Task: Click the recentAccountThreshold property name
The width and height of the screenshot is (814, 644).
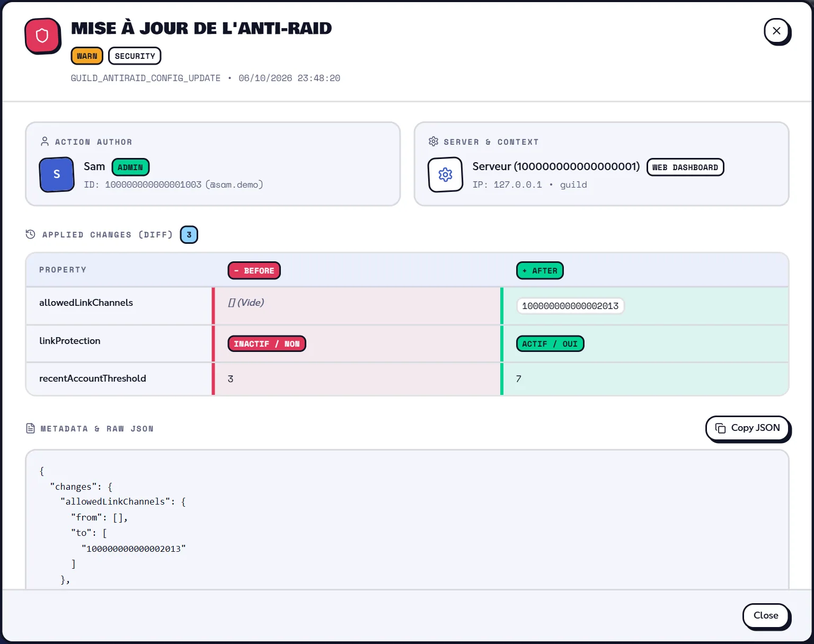Action: pos(93,378)
